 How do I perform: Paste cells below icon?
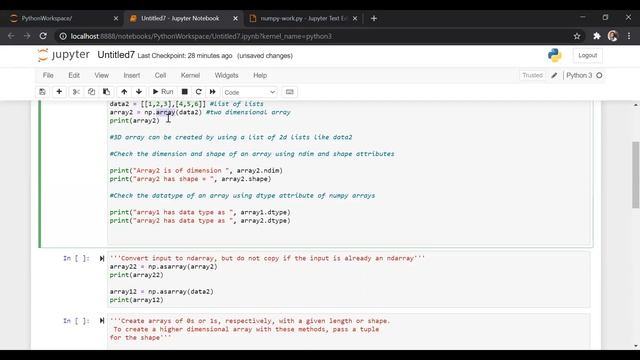107,92
